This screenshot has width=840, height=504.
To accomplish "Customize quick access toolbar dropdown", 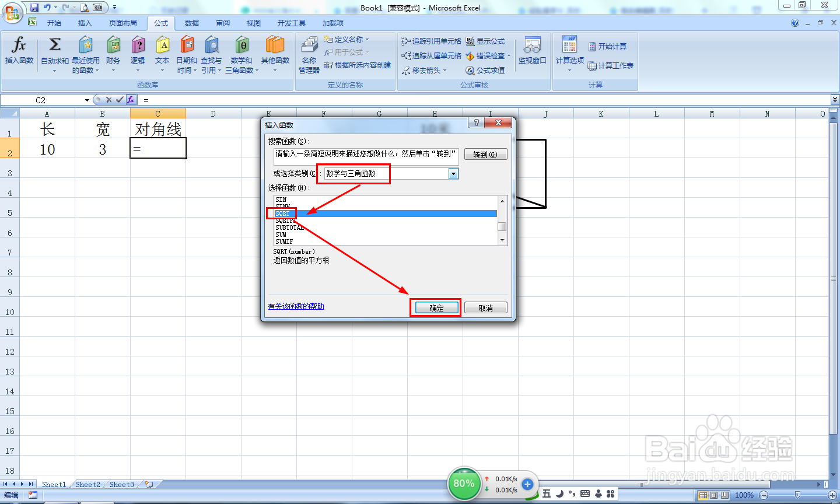I will tap(115, 8).
